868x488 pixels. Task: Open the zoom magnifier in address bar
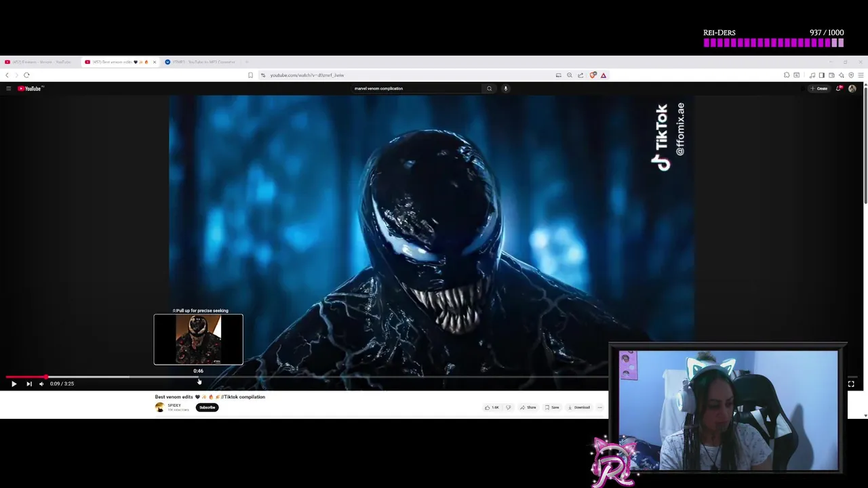pyautogui.click(x=570, y=75)
